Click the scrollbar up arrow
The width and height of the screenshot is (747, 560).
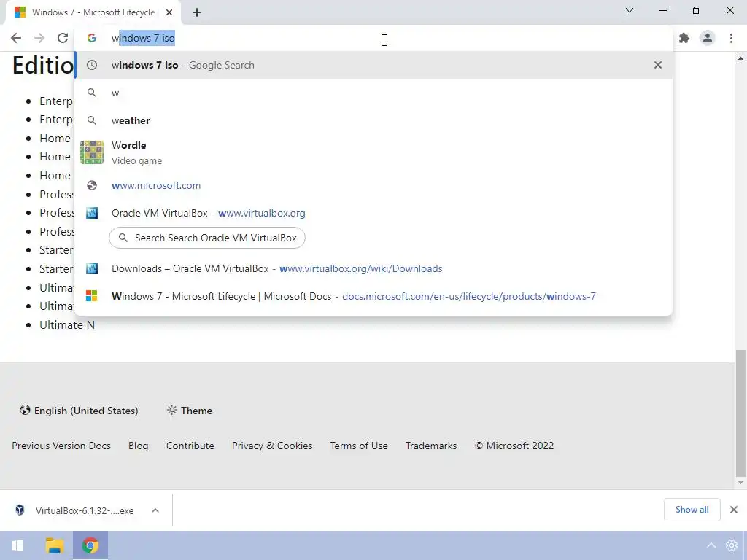click(740, 58)
